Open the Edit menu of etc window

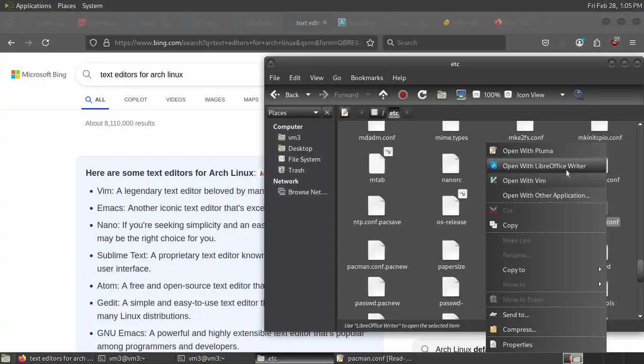[x=295, y=78]
